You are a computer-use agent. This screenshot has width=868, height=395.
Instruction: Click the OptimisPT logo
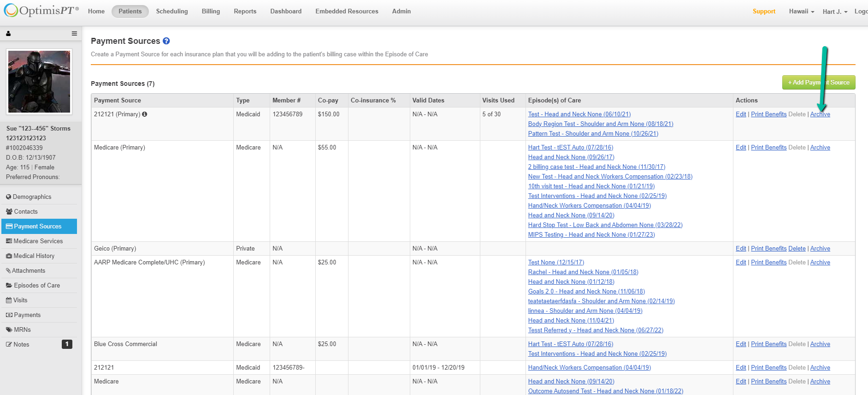[x=41, y=11]
